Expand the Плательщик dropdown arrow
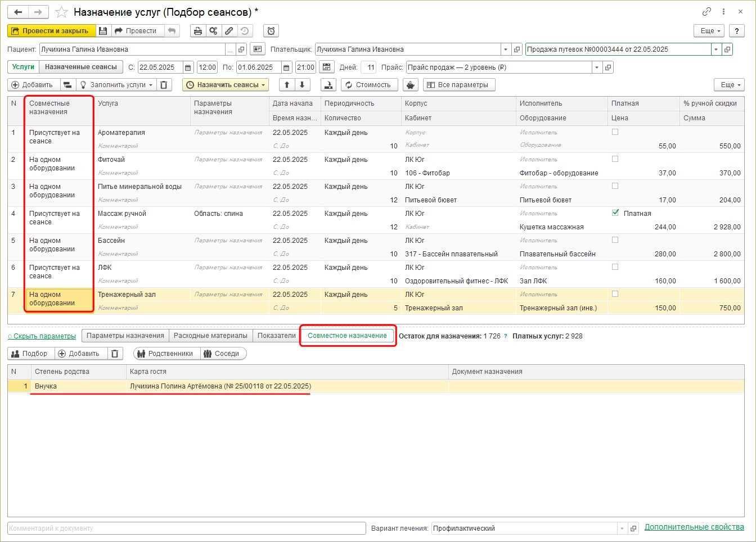This screenshot has height=542, width=756. pos(505,49)
